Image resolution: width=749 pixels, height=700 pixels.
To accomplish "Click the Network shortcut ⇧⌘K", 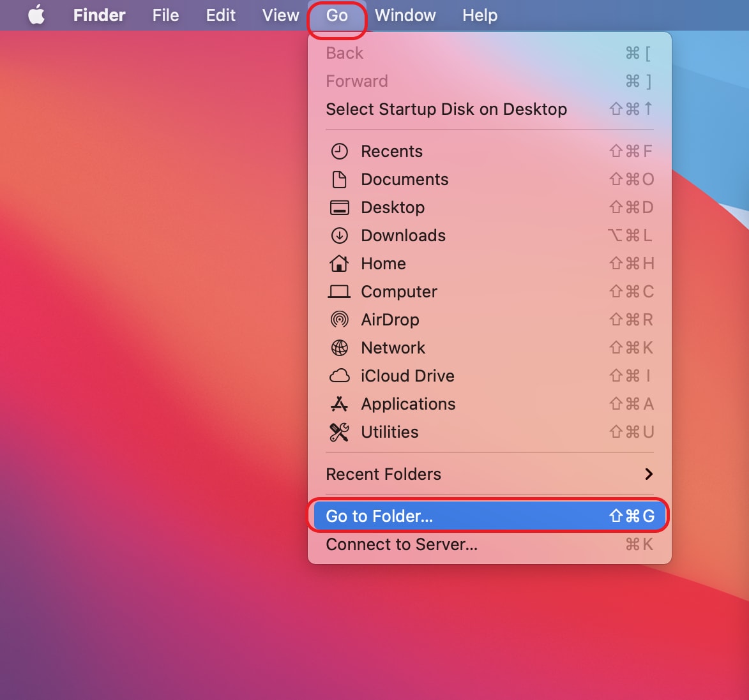I will point(631,348).
